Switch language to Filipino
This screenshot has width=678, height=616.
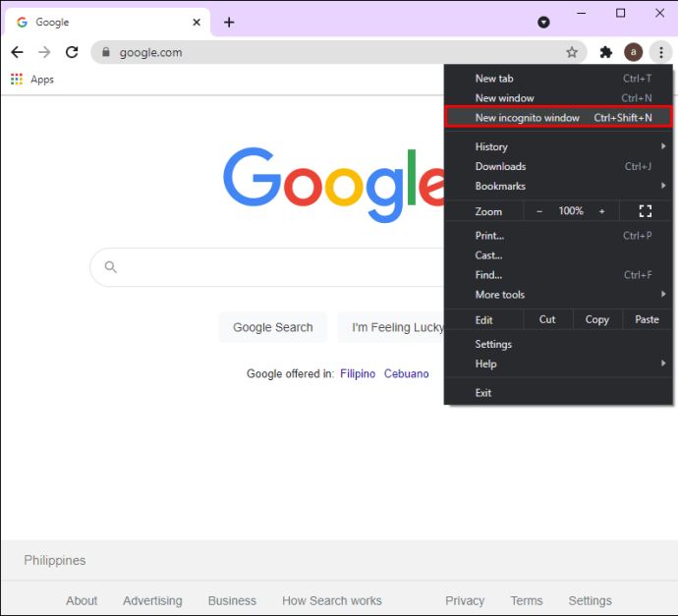point(358,373)
